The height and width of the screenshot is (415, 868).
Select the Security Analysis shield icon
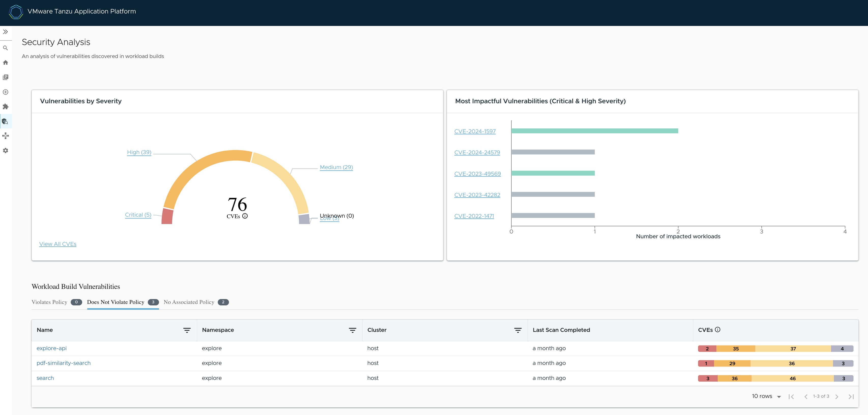coord(5,121)
